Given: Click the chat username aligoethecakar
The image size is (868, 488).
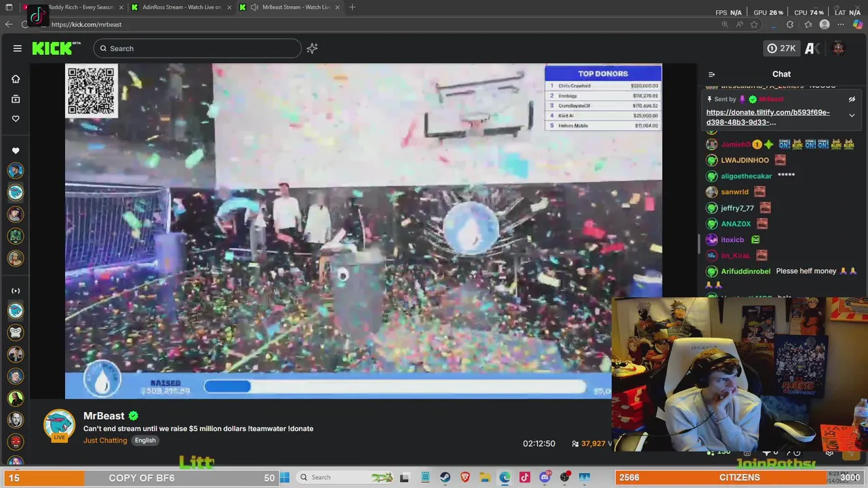Looking at the screenshot, I should 746,176.
